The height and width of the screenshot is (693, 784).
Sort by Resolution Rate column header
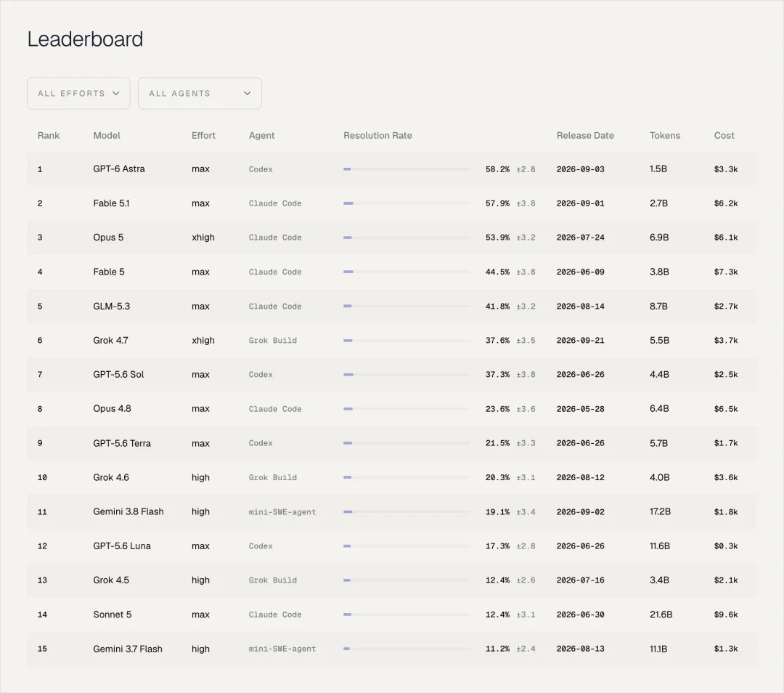coord(377,136)
